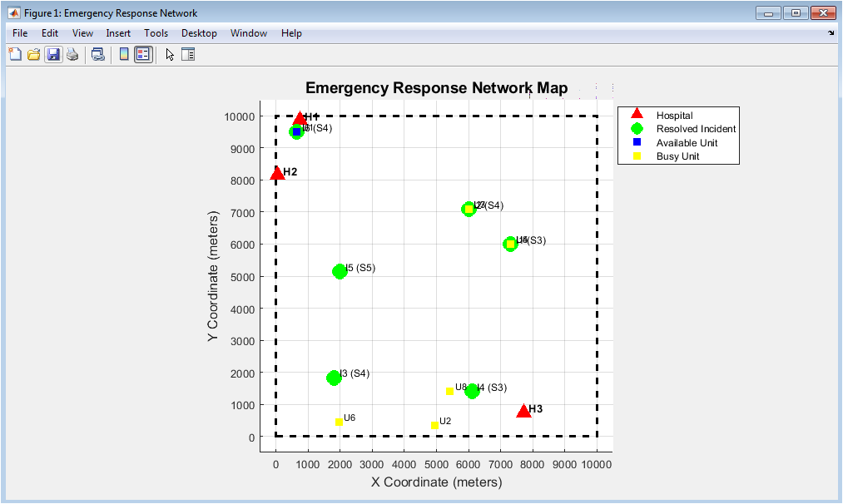
Task: Open the Help menu
Action: [291, 33]
